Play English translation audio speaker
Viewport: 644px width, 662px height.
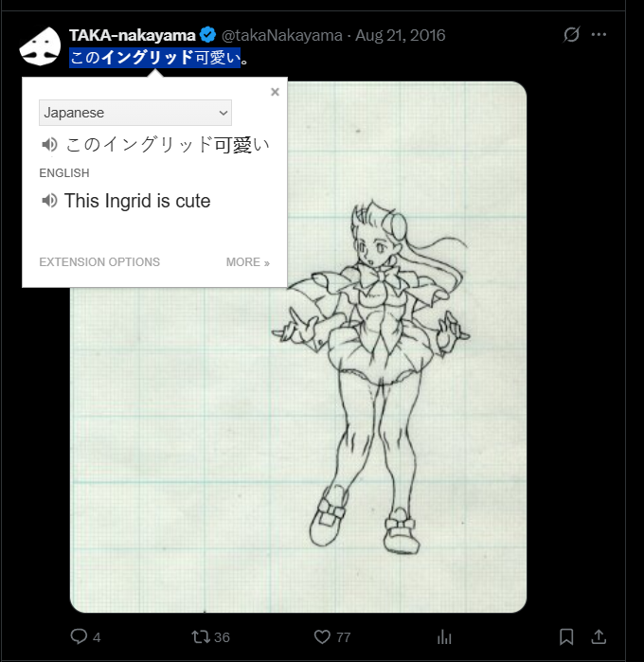point(49,201)
